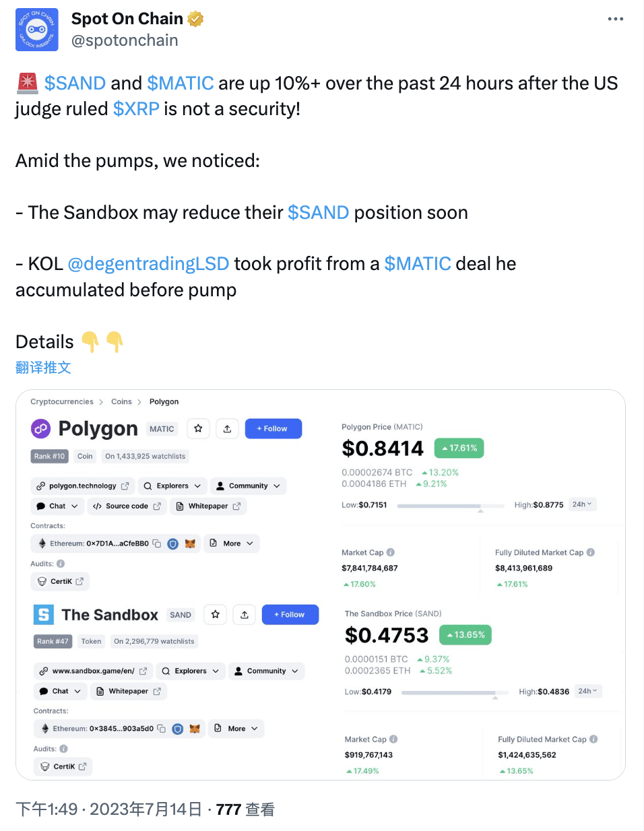The image size is (644, 831).
Task: Expand Polygon Community dropdown
Action: pos(249,486)
